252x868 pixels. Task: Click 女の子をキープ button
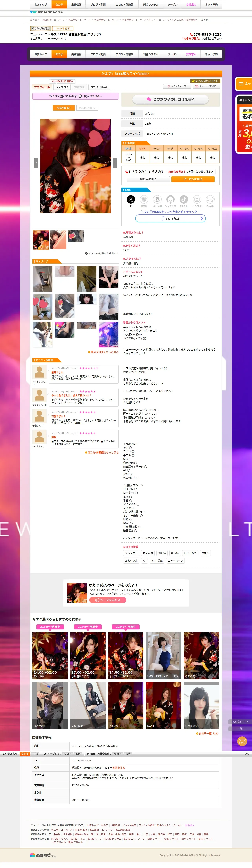(x=177, y=86)
